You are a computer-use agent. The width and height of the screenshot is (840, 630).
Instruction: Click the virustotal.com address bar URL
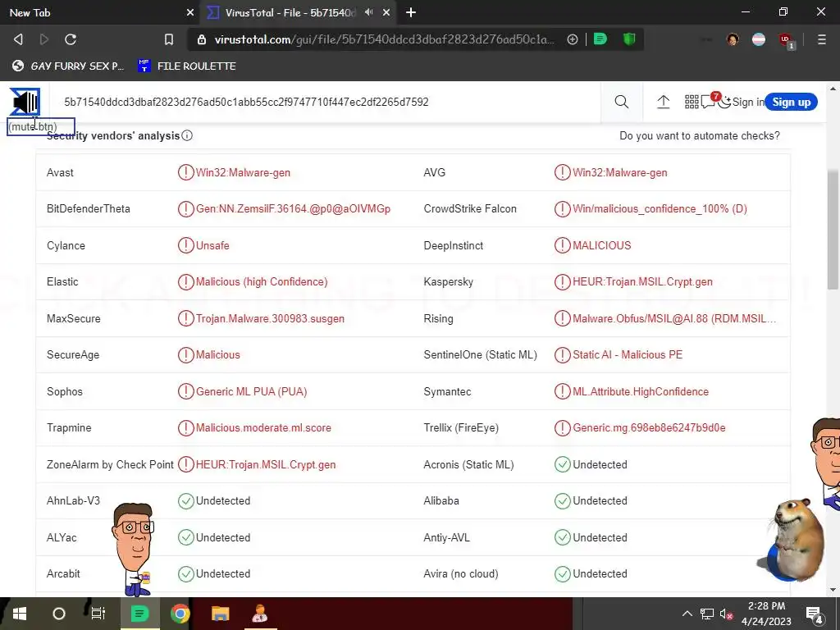pyautogui.click(x=384, y=39)
